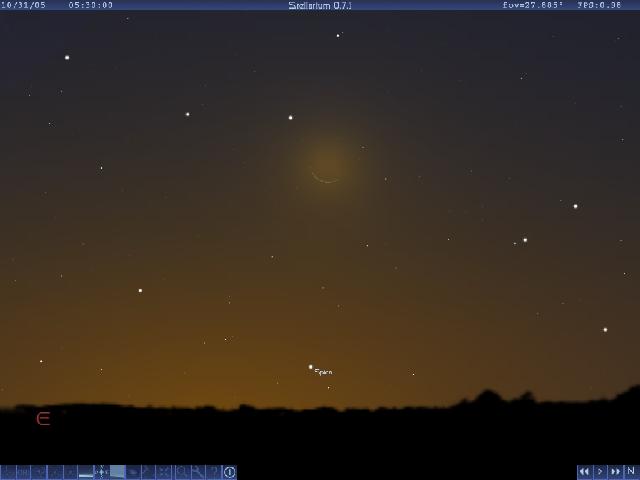Show the equatorial grid
640x480 pixels.
click(x=70, y=472)
